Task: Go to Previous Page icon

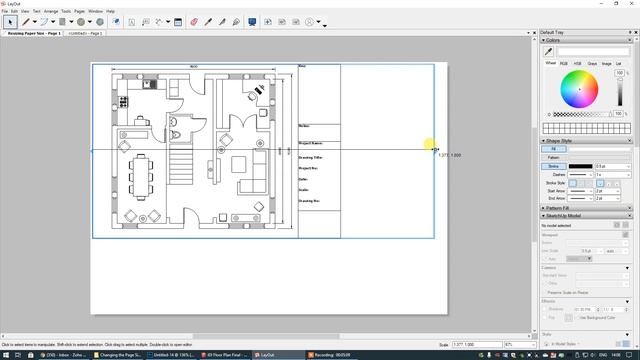Action: pos(282,22)
